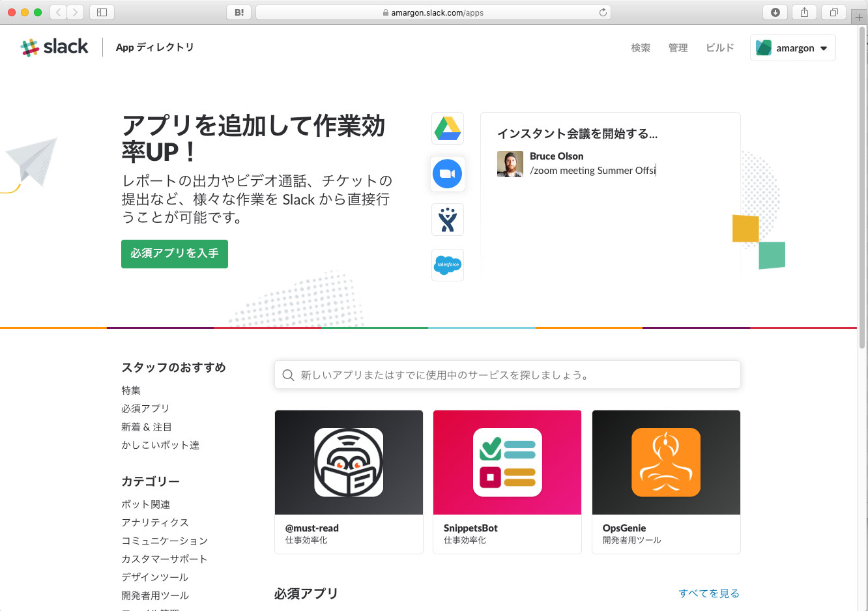Viewport: 868px width, 611px height.
Task: Open コミュニケーション category
Action: coord(165,541)
